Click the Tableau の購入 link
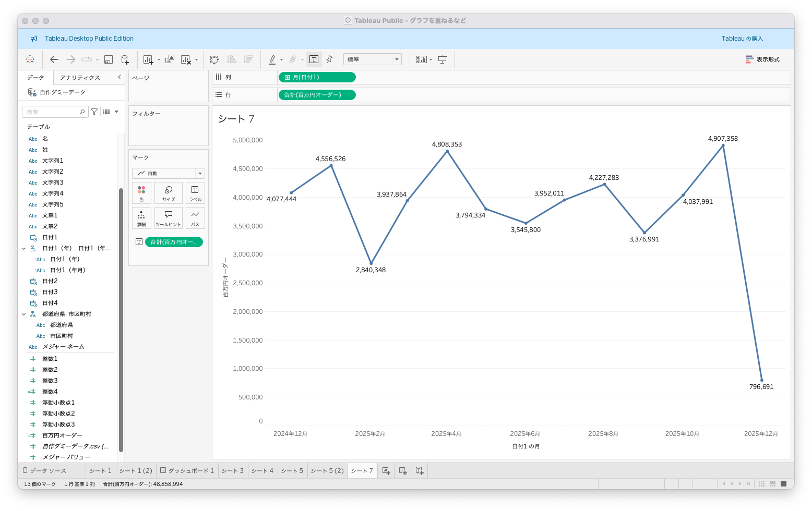Image resolution: width=812 pixels, height=511 pixels. pos(742,39)
